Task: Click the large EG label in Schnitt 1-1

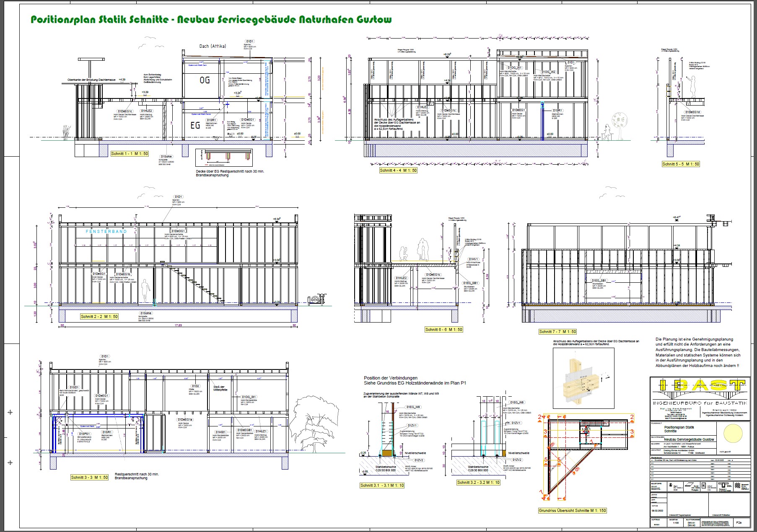Action: (195, 125)
